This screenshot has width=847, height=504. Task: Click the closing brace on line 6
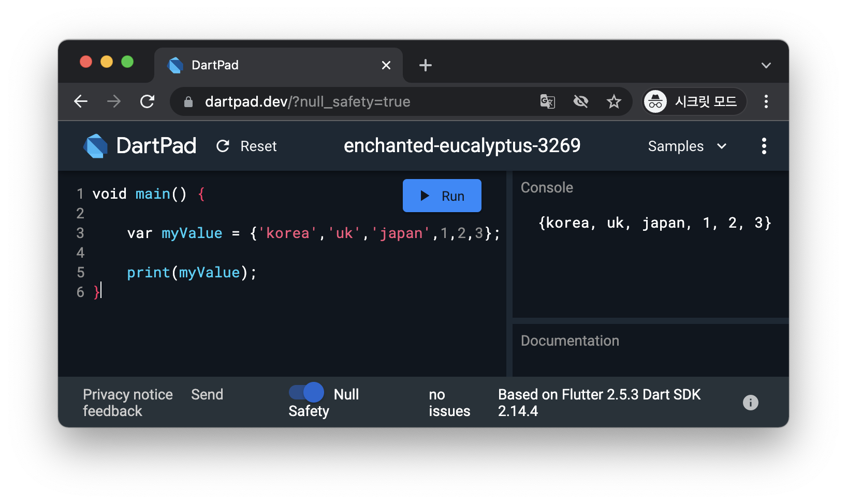click(x=96, y=292)
